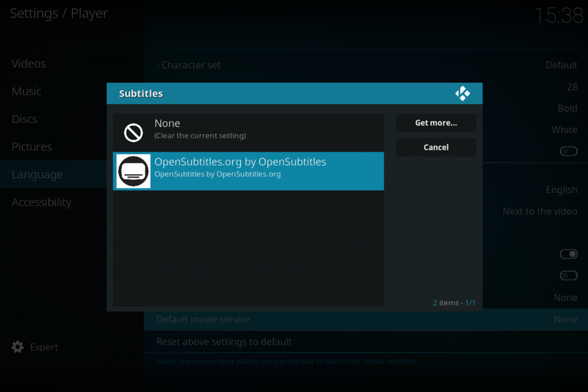The image size is (588, 392).
Task: Open the Character set setting
Action: pyautogui.click(x=366, y=65)
